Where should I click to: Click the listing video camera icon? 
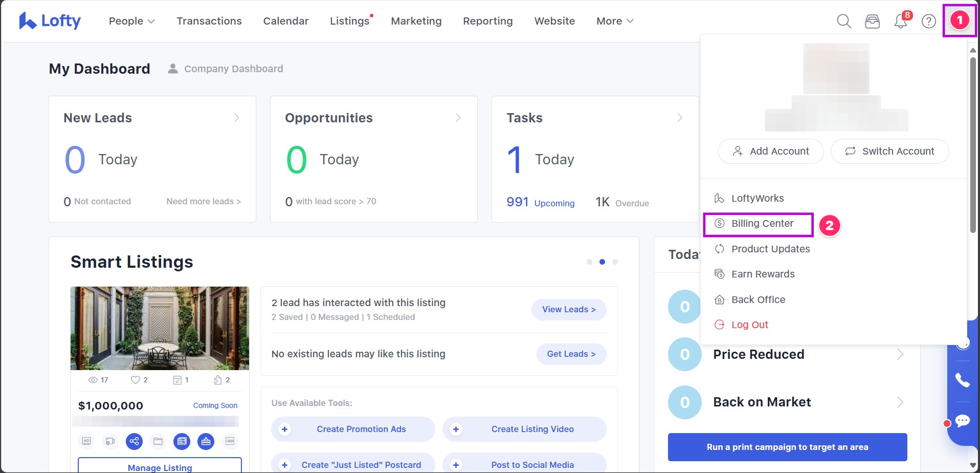click(x=110, y=441)
